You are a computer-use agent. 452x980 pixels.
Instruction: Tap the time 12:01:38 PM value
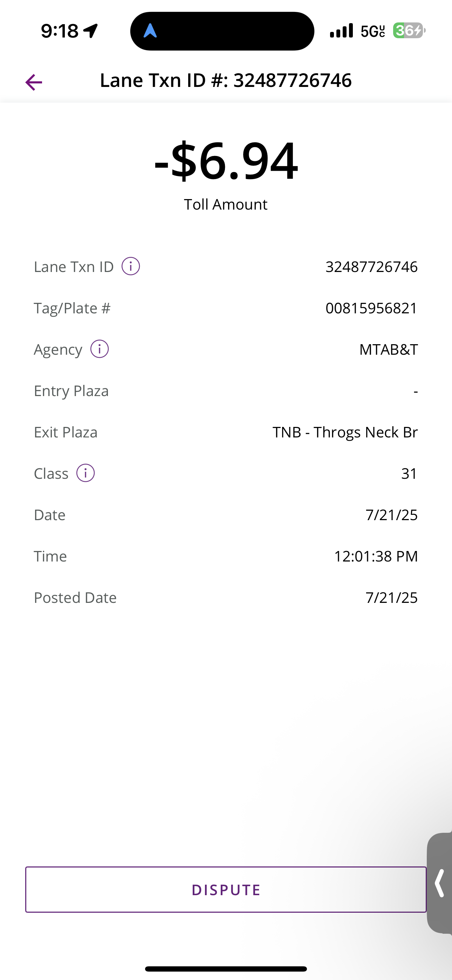[x=376, y=556]
